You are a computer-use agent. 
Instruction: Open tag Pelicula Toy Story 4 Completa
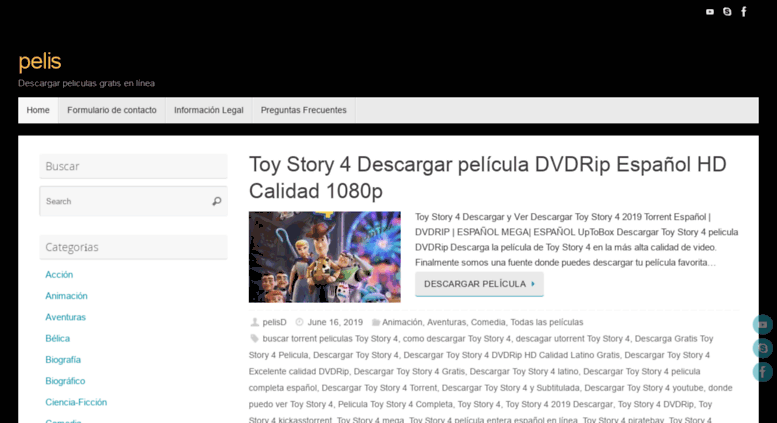395,404
